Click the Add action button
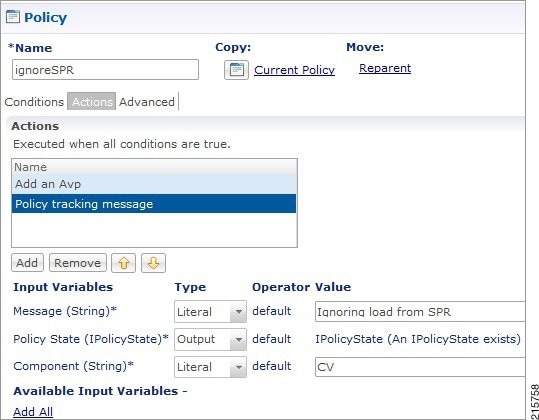 27,263
